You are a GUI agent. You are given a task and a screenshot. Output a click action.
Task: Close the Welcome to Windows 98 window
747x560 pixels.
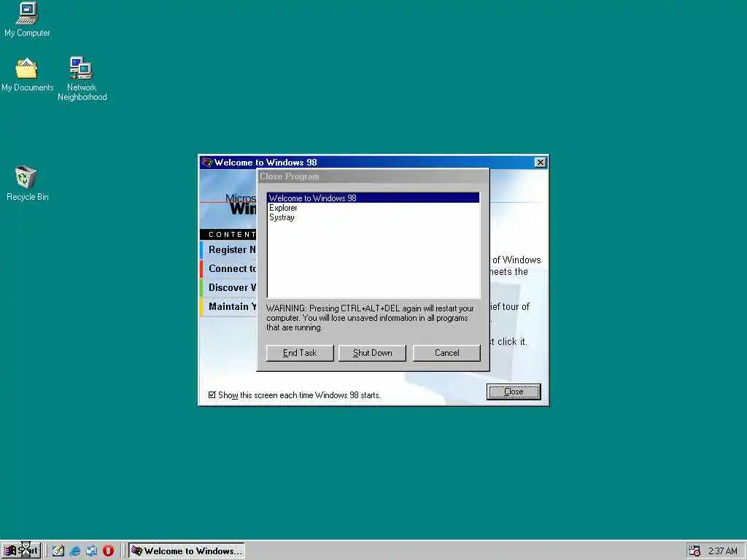[541, 163]
